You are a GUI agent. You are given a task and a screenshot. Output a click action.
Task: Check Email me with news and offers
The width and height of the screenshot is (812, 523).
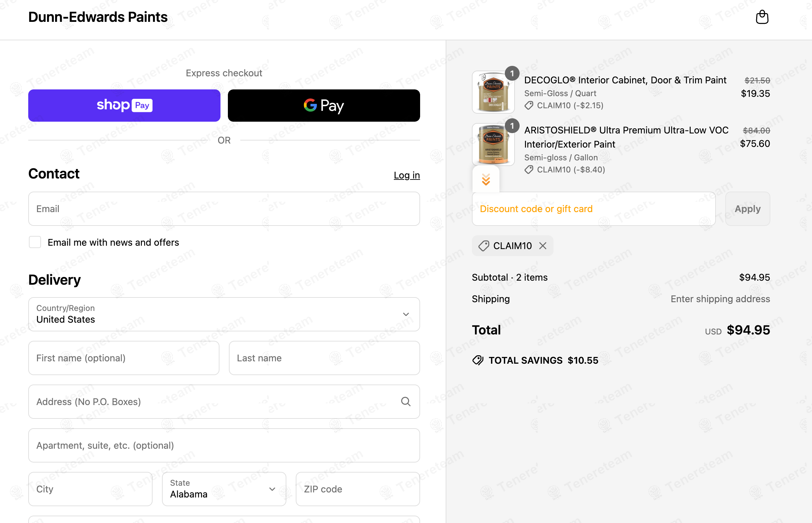pyautogui.click(x=35, y=242)
